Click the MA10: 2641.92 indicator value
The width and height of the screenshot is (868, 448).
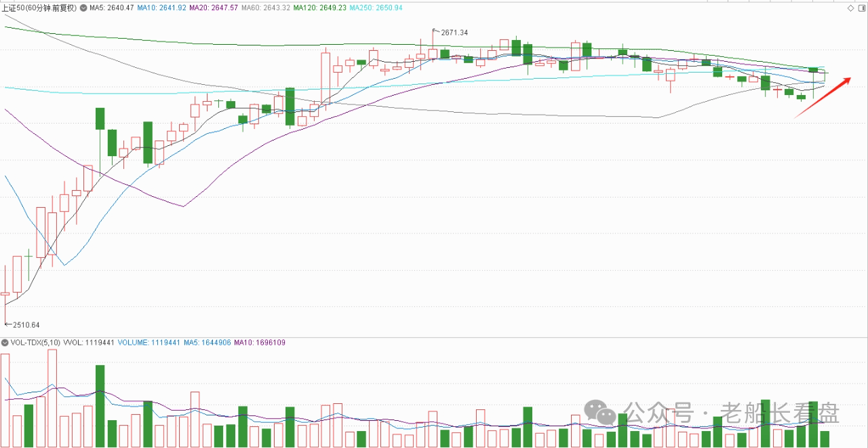coord(161,8)
